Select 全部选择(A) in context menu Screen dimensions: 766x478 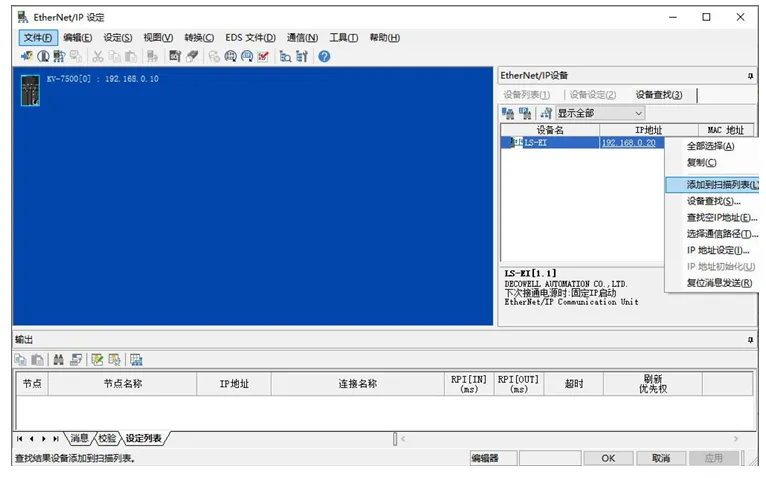tap(710, 146)
